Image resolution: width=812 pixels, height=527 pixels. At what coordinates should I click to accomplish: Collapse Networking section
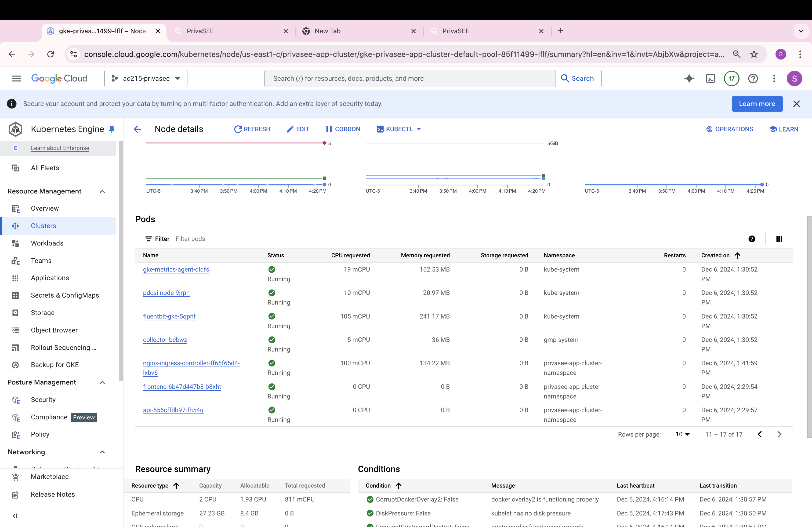102,452
